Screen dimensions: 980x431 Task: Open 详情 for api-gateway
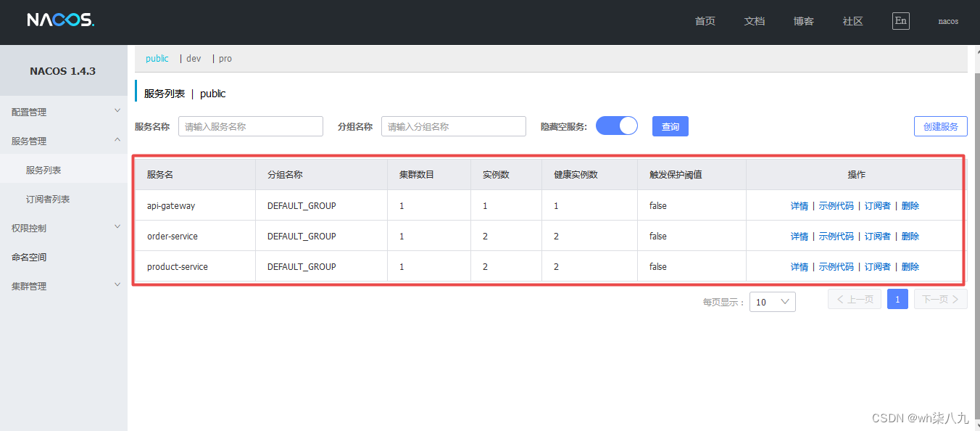tap(800, 206)
